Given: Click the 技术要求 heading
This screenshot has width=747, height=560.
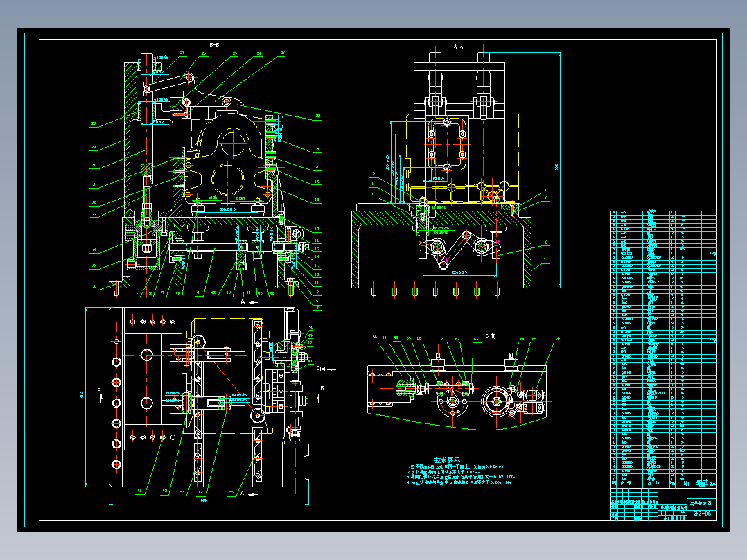Looking at the screenshot, I should 447,460.
